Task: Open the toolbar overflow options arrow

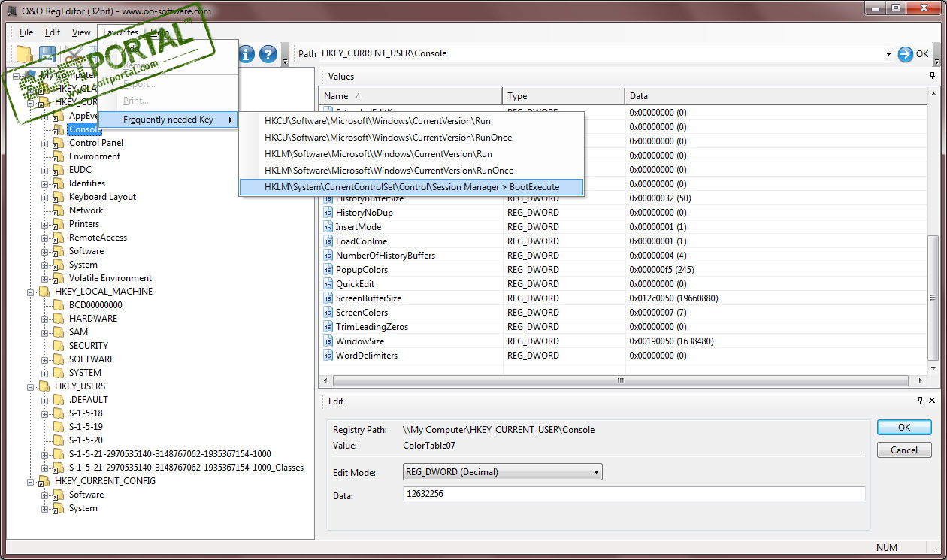Action: coord(285,55)
